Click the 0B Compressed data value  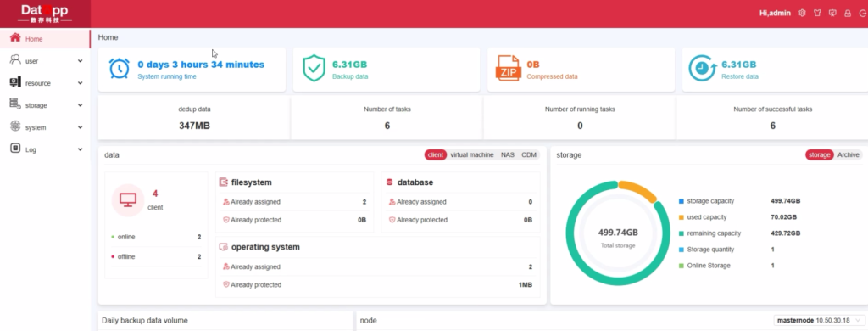tap(533, 65)
